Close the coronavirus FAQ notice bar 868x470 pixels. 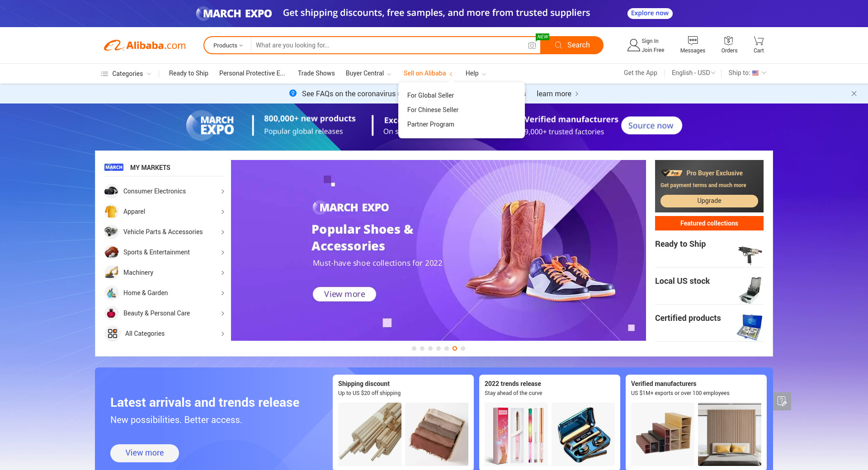[854, 94]
